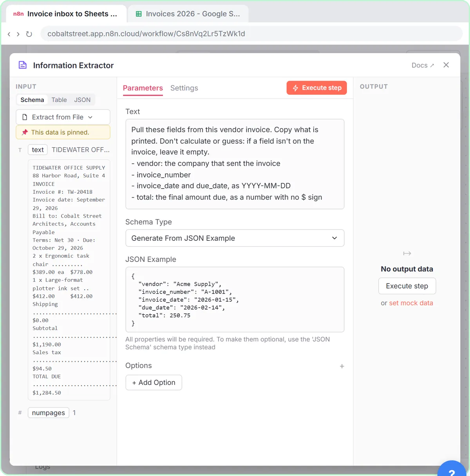Click the red Execute step button

[x=317, y=88]
